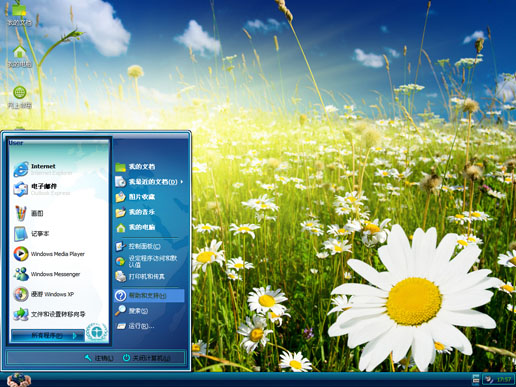The height and width of the screenshot is (387, 516).
Task: Open Printers and Faxes 打印机和传真 icon
Action: (120, 276)
